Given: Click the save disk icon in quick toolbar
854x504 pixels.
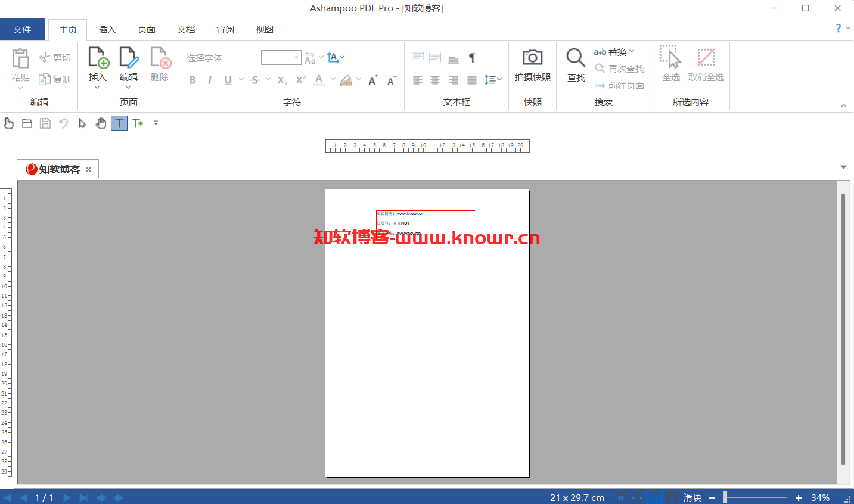Looking at the screenshot, I should pyautogui.click(x=45, y=123).
